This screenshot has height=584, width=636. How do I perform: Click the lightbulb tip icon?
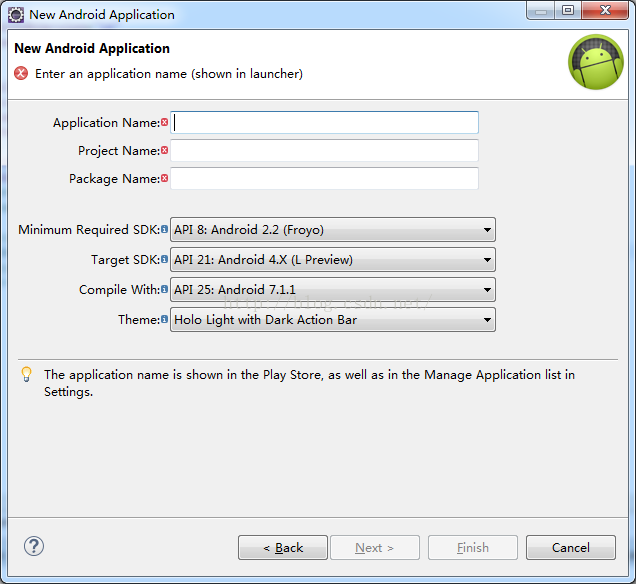[x=26, y=374]
